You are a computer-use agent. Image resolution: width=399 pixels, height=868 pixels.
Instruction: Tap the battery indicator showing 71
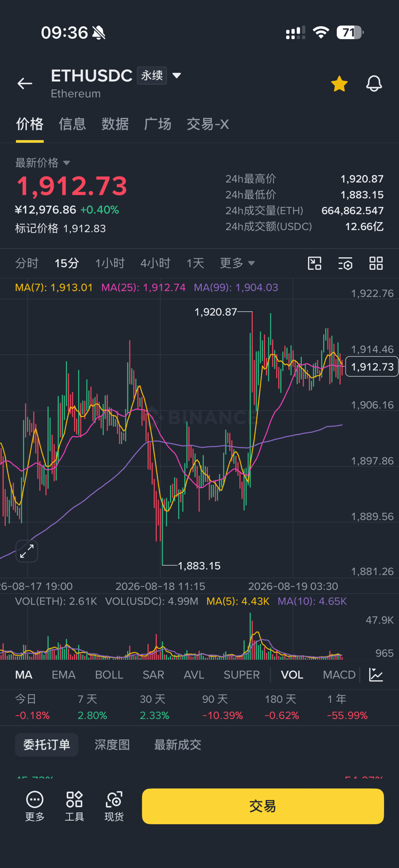coord(350,32)
